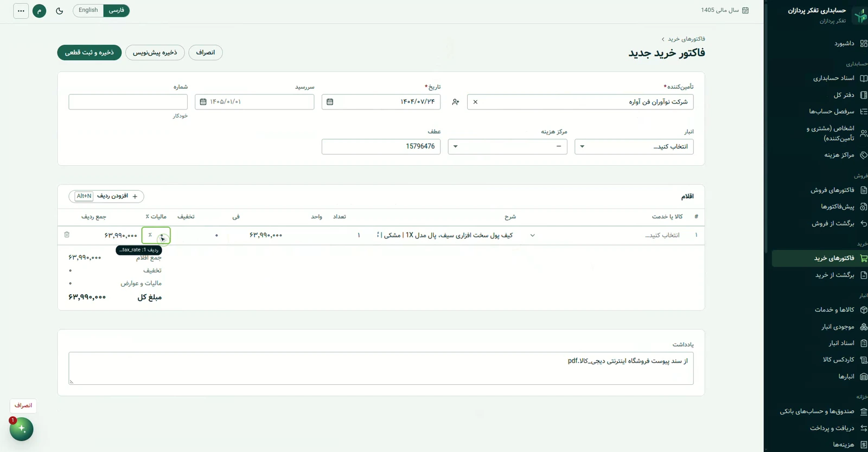
Task: Click the top انصراف cancel button
Action: (206, 53)
